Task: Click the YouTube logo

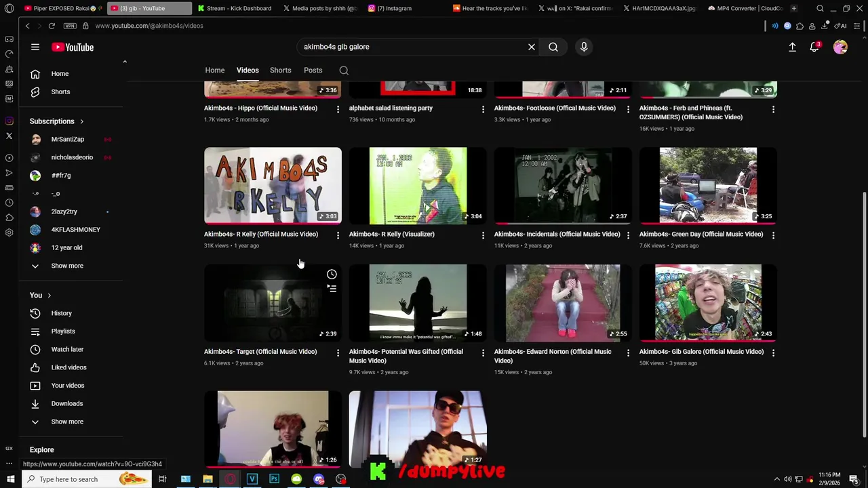Action: tap(73, 47)
